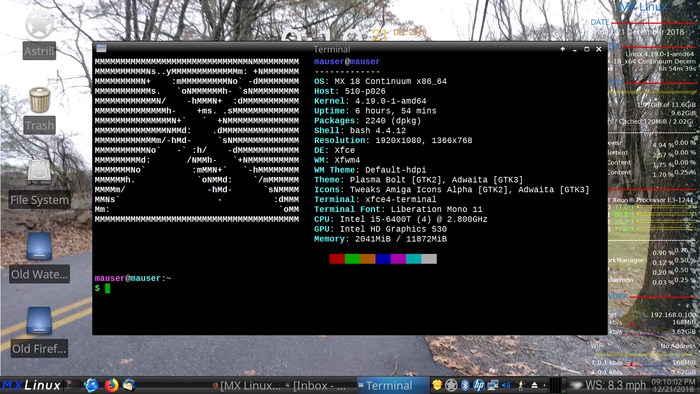Select the Trash desktop icon
This screenshot has height=394, width=700.
click(39, 110)
